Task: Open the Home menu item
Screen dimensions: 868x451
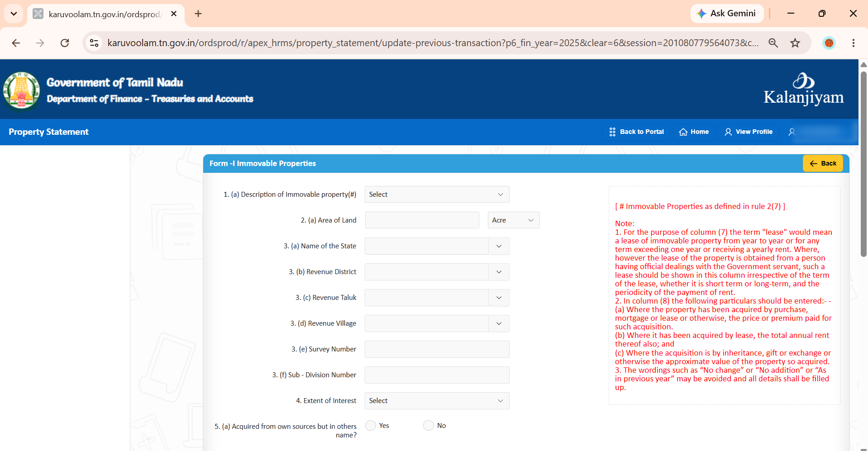Action: [694, 132]
